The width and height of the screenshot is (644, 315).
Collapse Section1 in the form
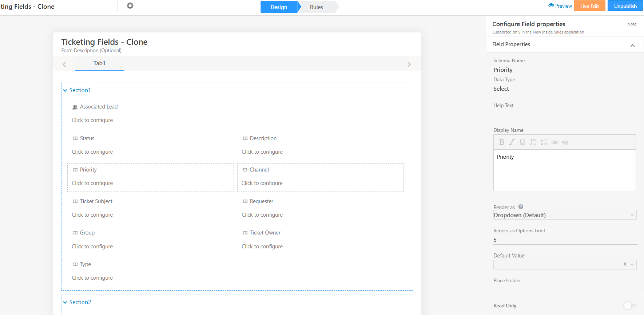(x=65, y=90)
